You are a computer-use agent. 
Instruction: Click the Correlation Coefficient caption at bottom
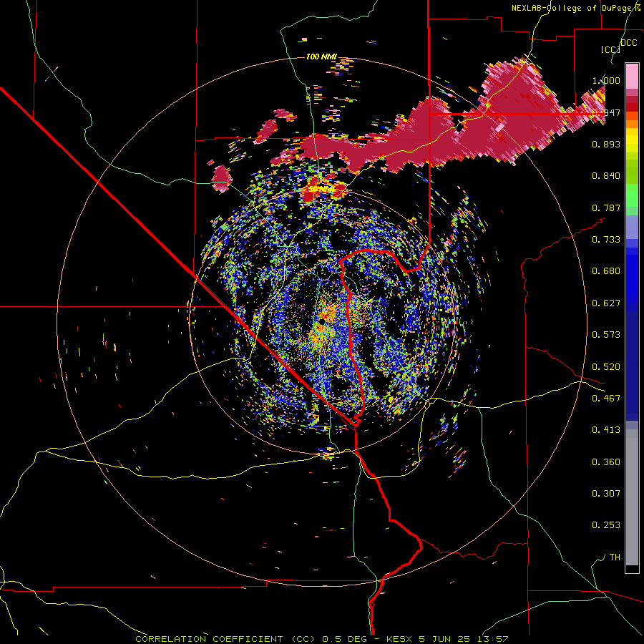click(x=322, y=639)
